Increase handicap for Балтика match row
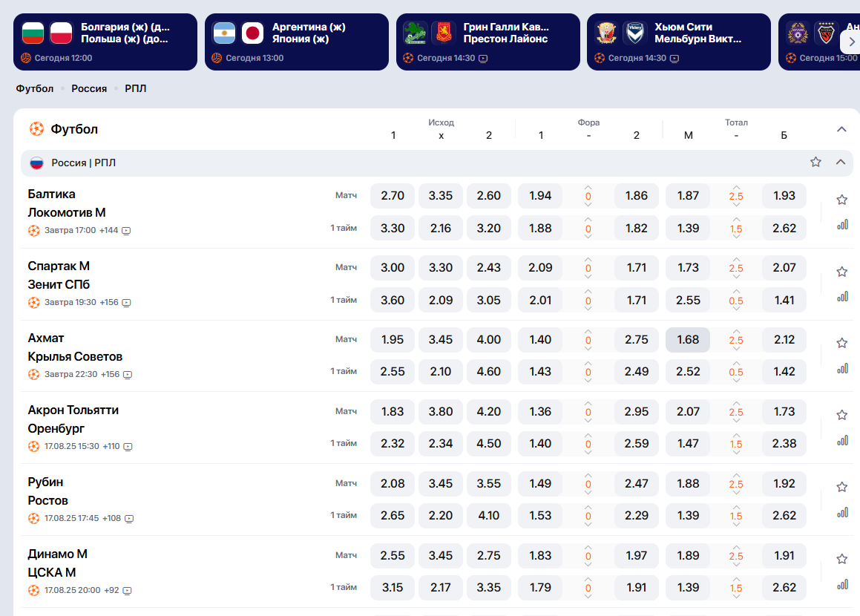This screenshot has width=860, height=616. tap(588, 188)
